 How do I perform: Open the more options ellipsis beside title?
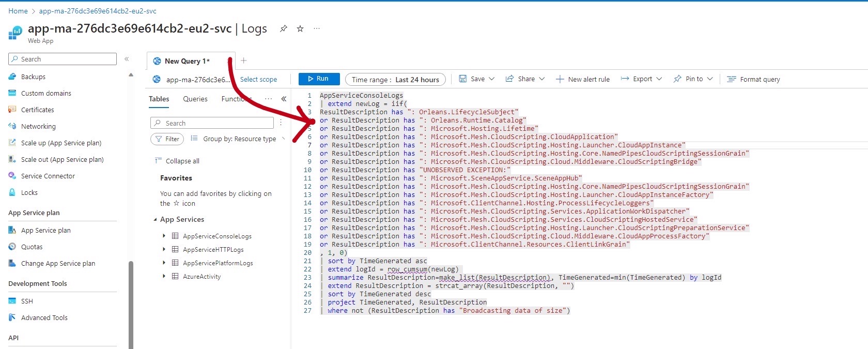(317, 29)
